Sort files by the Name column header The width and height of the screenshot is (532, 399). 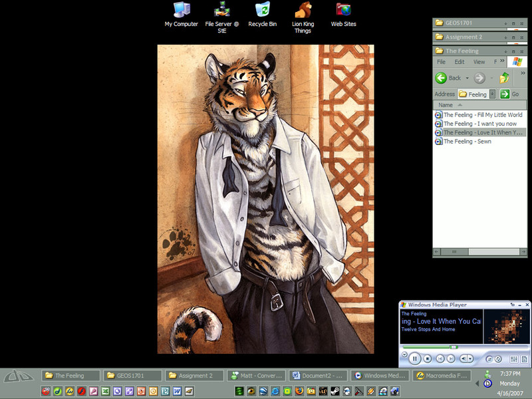479,105
